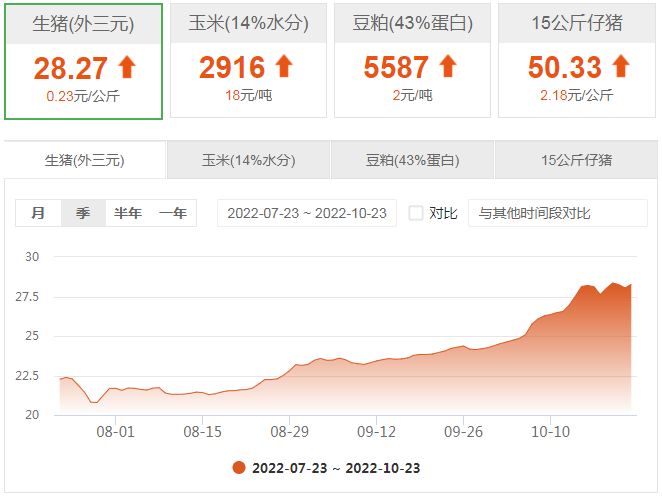Select the 15公斤仔猪 price card
The image size is (662, 496).
(x=577, y=60)
